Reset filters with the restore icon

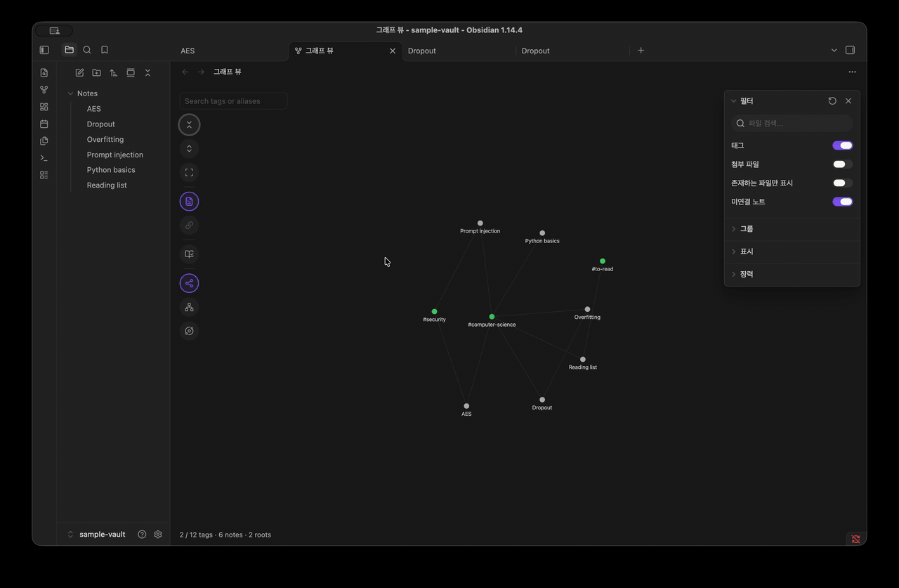click(x=832, y=100)
